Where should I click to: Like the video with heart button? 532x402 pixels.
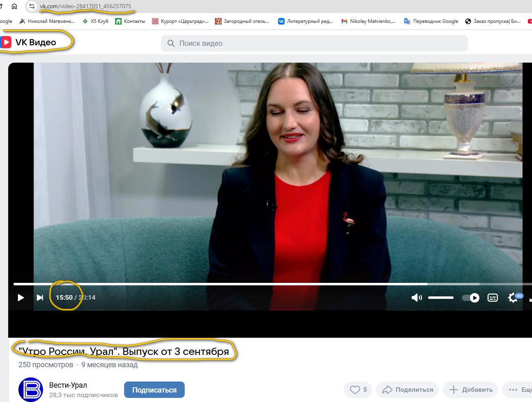(358, 390)
